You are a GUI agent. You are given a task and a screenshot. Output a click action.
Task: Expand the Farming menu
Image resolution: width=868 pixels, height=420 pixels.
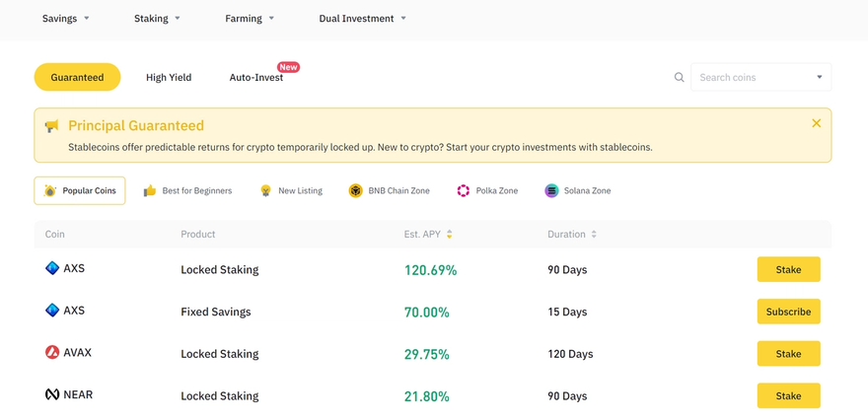(x=250, y=19)
